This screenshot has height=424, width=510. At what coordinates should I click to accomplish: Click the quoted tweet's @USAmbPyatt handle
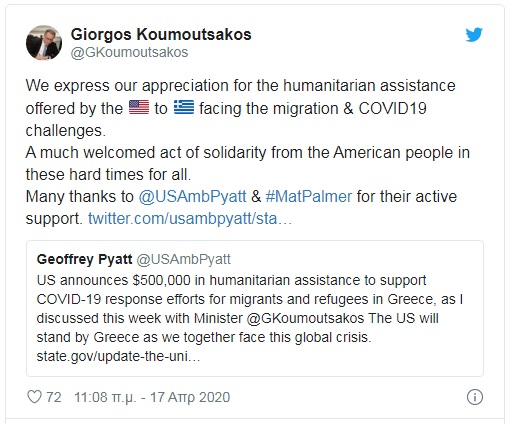coord(183,259)
